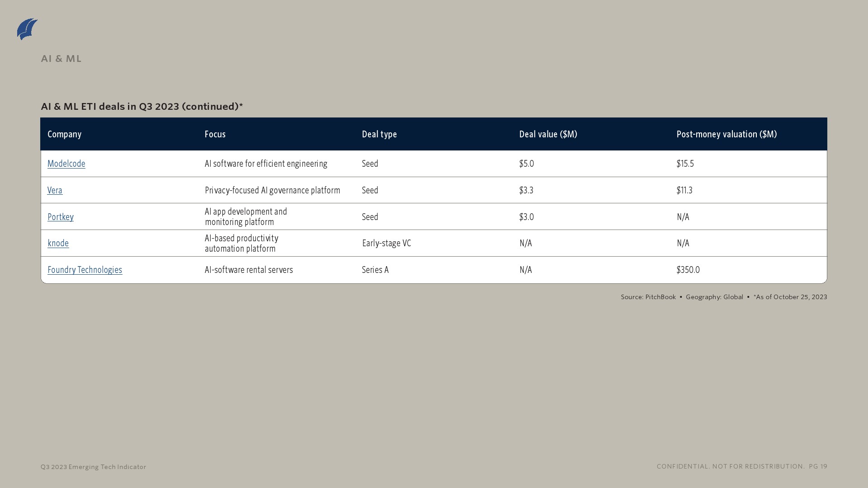Viewport: 868px width, 488px height.
Task: Open the Modelcode company link
Action: pos(66,164)
